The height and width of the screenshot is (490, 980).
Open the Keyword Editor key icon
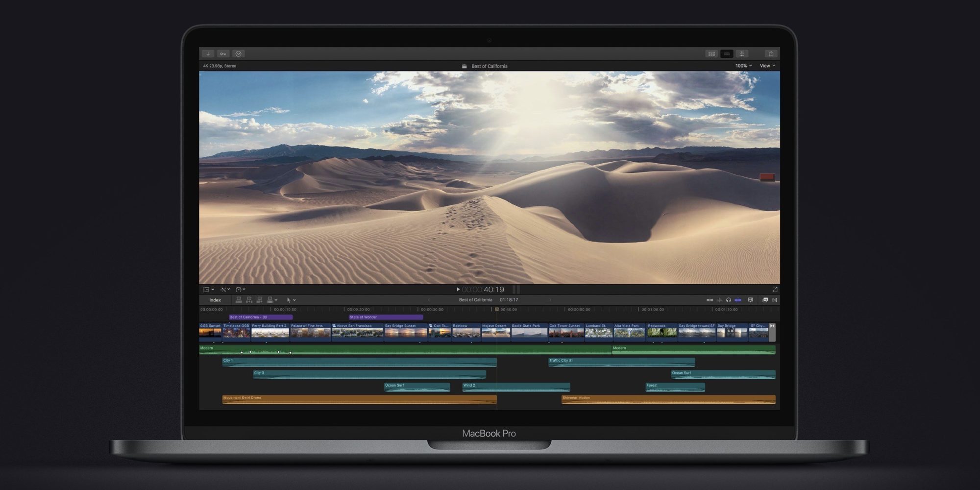click(x=223, y=54)
